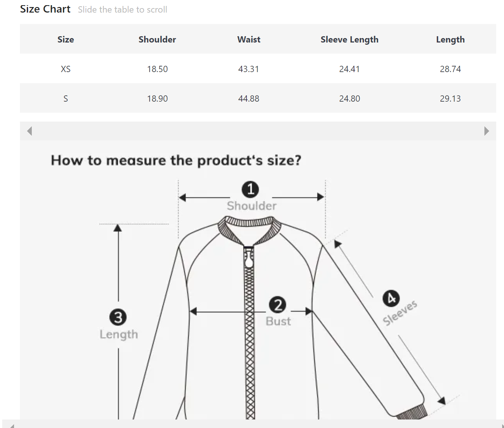Viewport: 504px width, 428px height.
Task: Click the 'How to measure' heading text
Action: coord(176,160)
